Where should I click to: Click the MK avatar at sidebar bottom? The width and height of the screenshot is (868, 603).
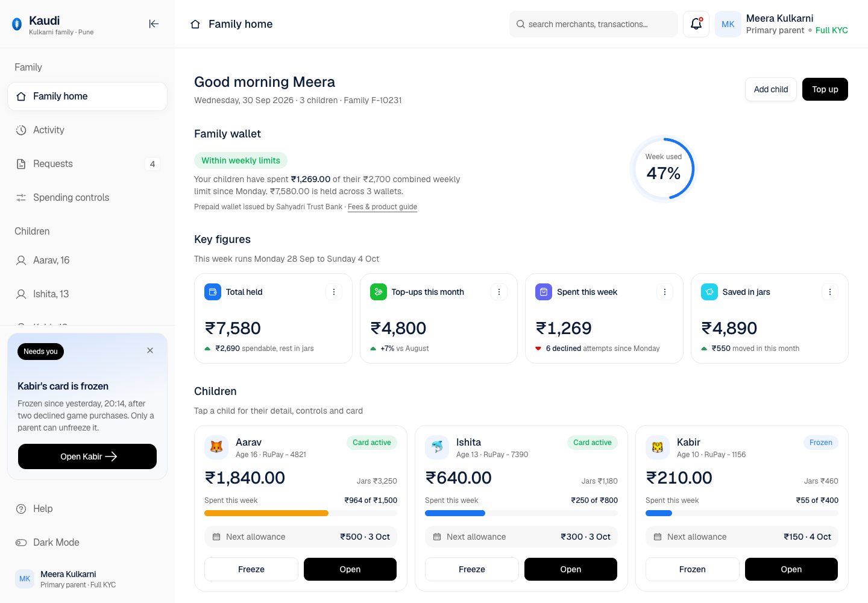[x=25, y=579]
